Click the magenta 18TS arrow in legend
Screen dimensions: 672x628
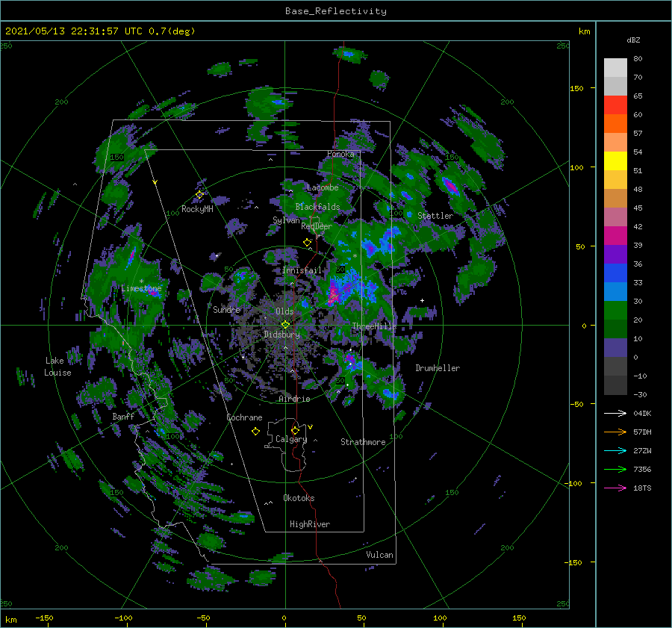(x=615, y=488)
